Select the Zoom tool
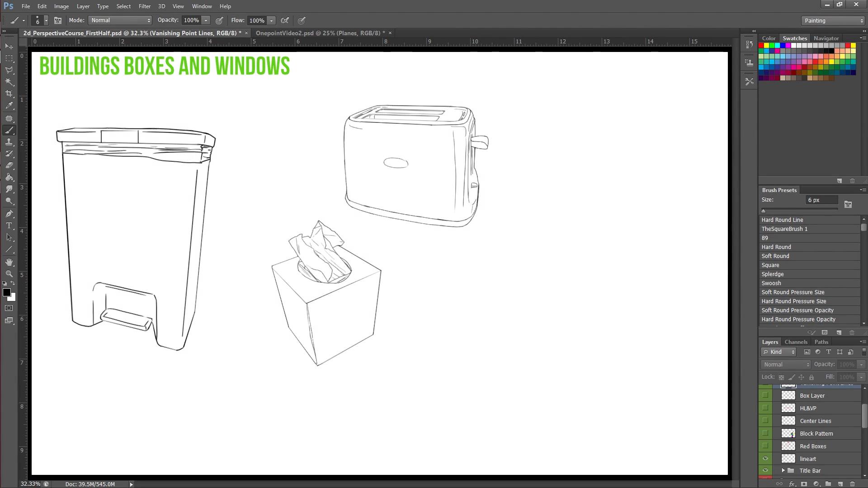The height and width of the screenshot is (488, 868). click(9, 274)
